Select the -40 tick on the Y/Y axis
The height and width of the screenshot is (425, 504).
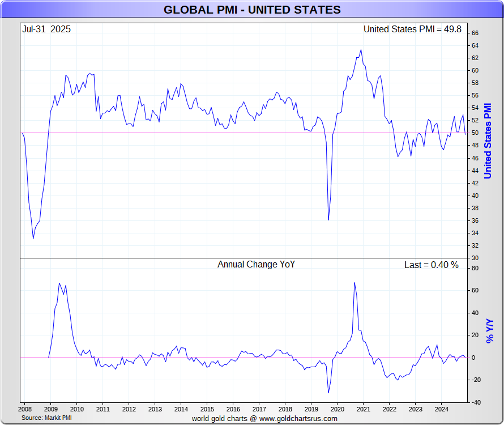tap(476, 402)
